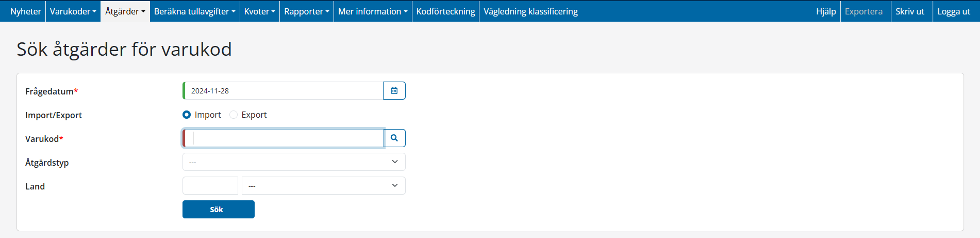
Task: Go to the Nyheter page
Action: [25, 11]
